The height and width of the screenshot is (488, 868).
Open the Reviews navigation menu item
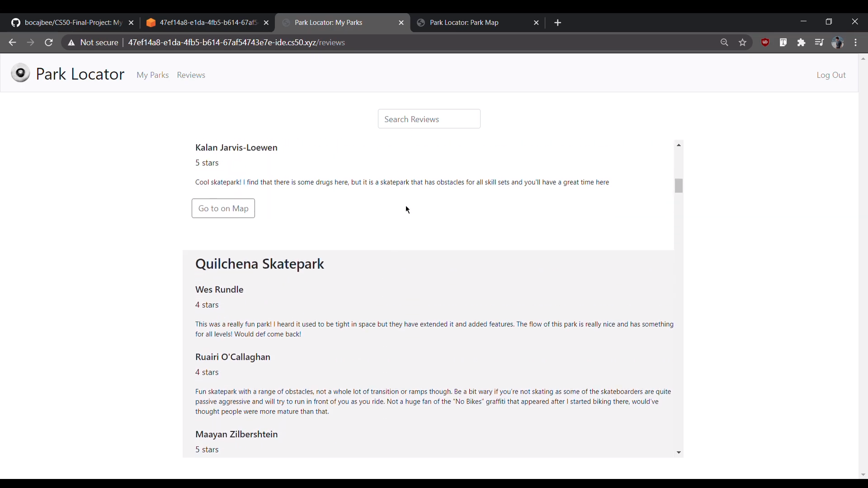(x=191, y=75)
